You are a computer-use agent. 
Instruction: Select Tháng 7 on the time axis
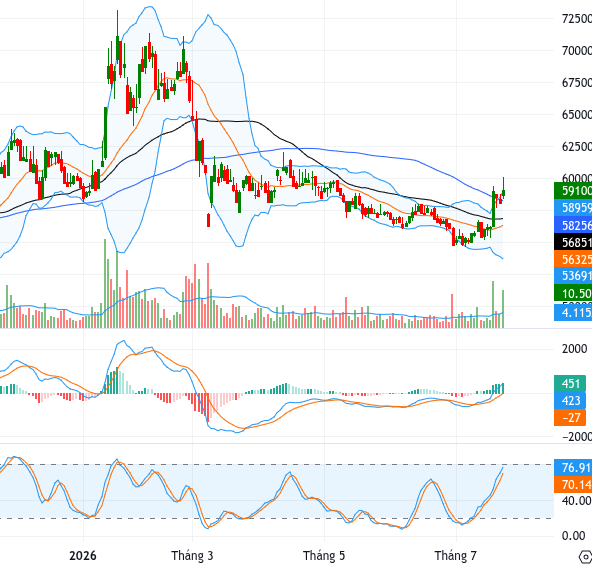[456, 556]
